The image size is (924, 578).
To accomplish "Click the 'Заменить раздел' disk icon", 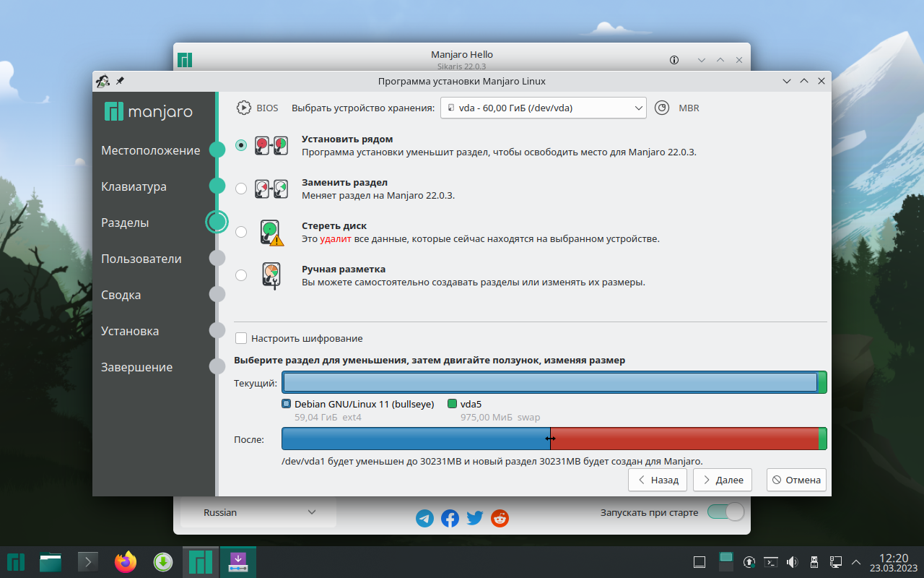I will tap(271, 189).
